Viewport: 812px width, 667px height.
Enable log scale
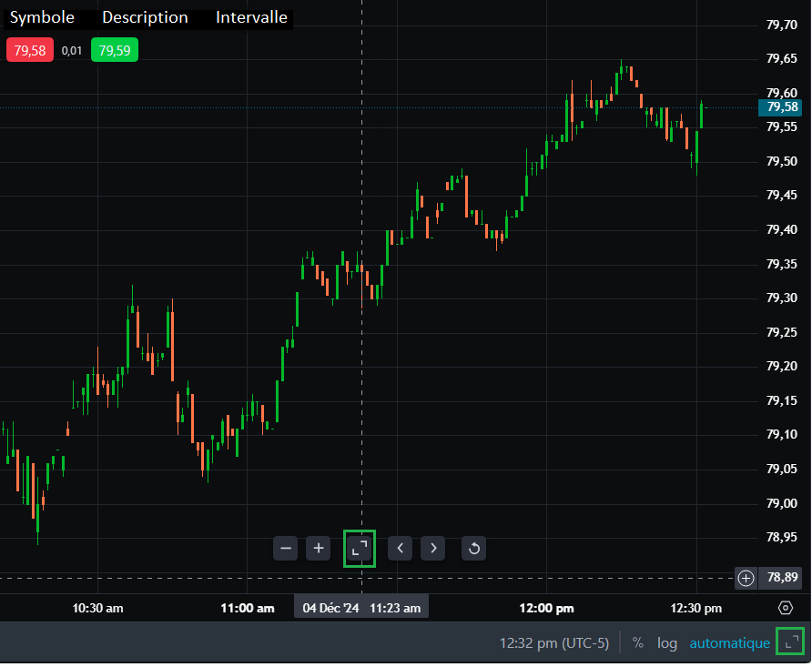(667, 643)
